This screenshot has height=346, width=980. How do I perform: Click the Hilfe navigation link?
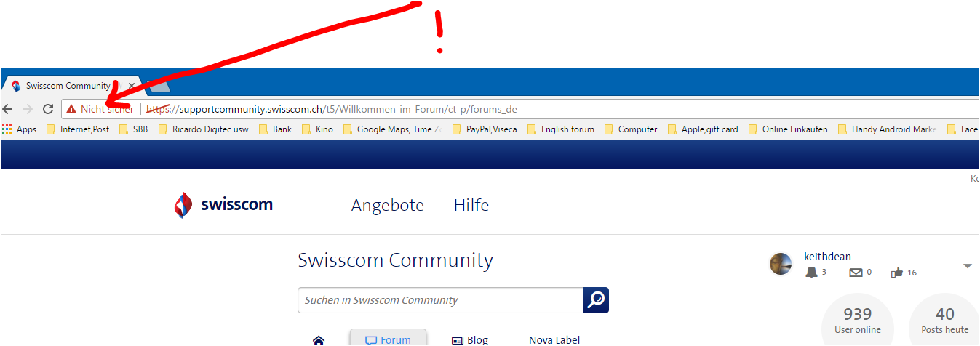(x=471, y=205)
